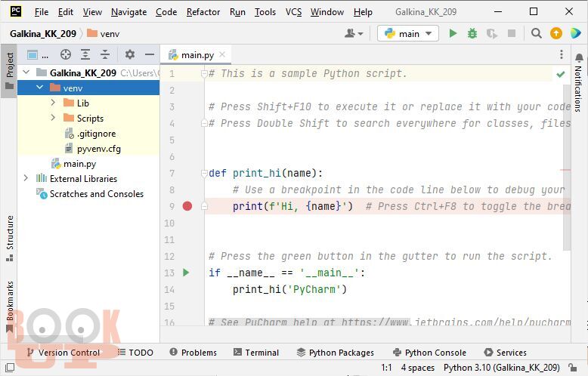Click the editor vertical scrollbar

point(567,168)
